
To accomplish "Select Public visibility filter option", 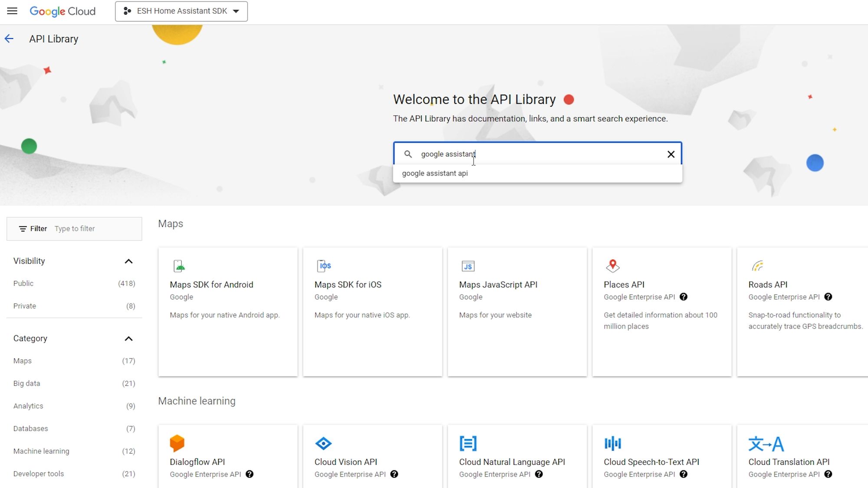I will click(x=23, y=283).
